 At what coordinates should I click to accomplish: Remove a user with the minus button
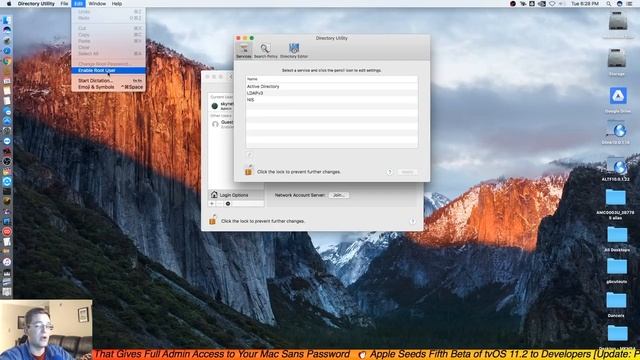[220, 203]
